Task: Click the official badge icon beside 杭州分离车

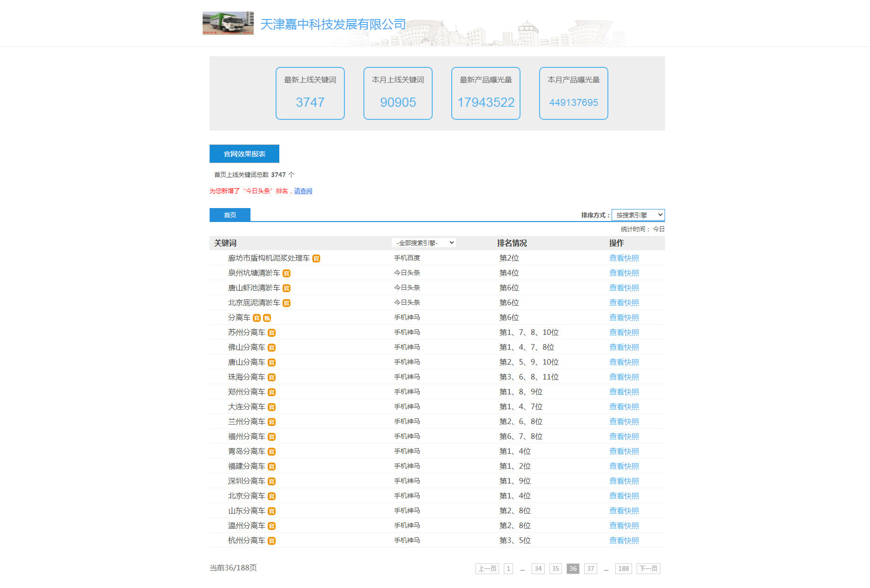Action: click(x=272, y=541)
